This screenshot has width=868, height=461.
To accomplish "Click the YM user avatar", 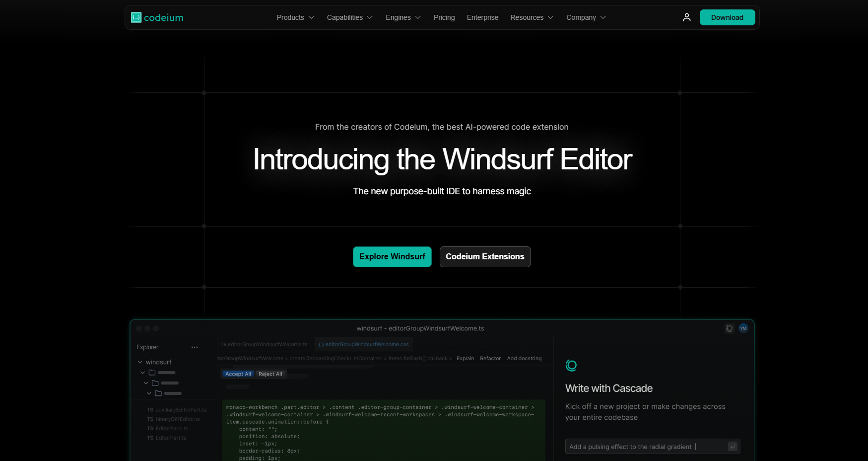I will (743, 328).
